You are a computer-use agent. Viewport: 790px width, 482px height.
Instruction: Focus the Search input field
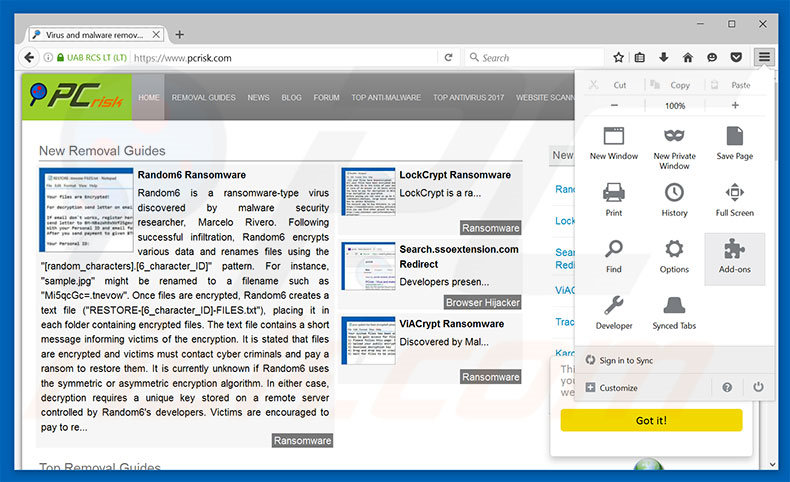tap(535, 58)
